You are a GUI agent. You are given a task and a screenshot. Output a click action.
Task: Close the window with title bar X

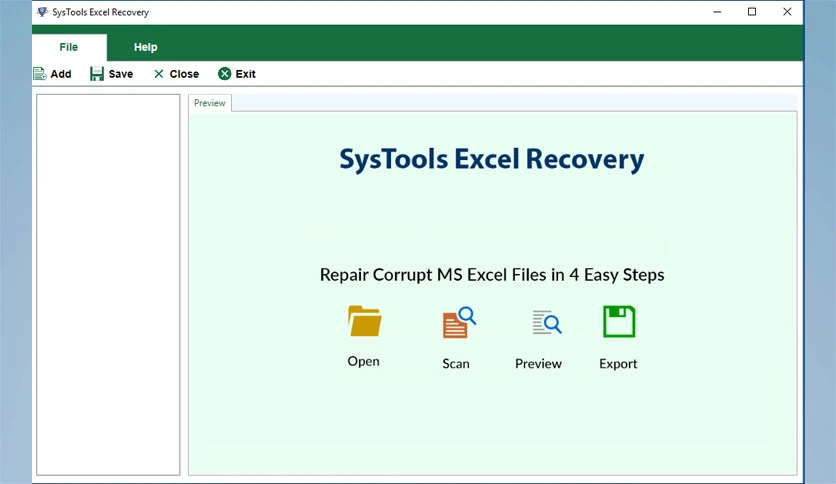[x=787, y=12]
